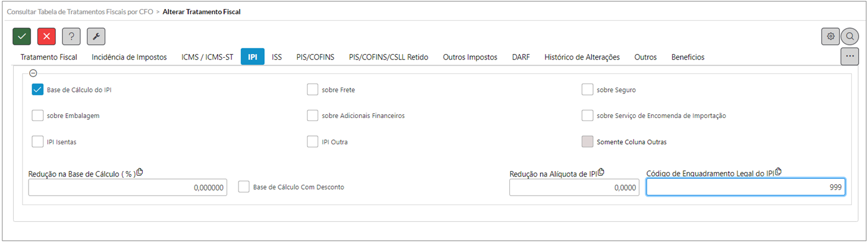Check the IPI Isentas option
868x242 pixels.
pos(37,142)
